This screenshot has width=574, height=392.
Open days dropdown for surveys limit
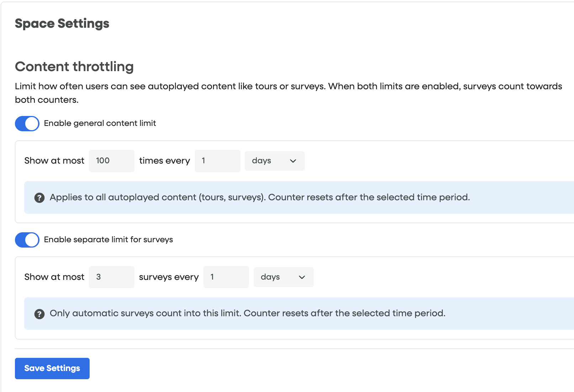tap(283, 277)
